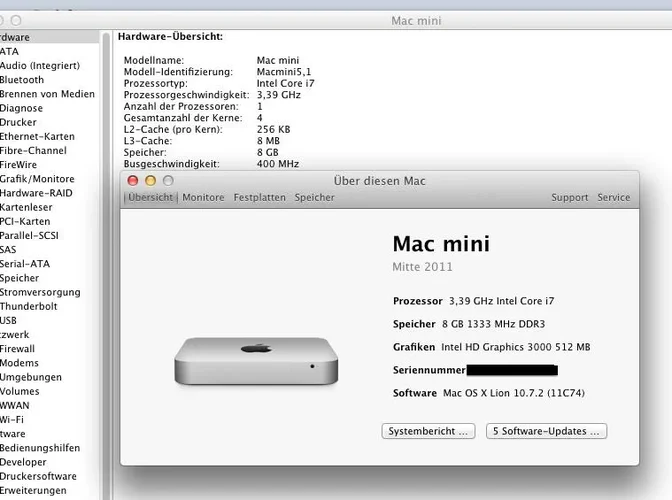Select Parallel-SCSI in sidebar
672x500 pixels.
(x=29, y=235)
